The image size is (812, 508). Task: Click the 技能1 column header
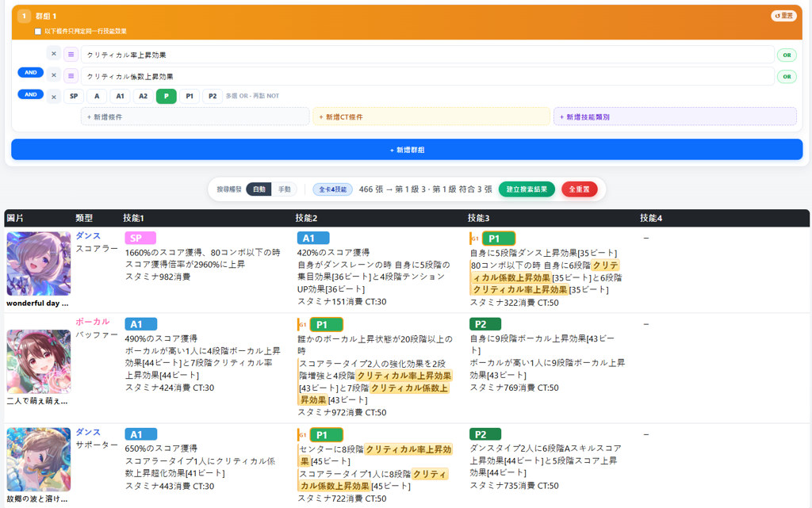tap(133, 218)
